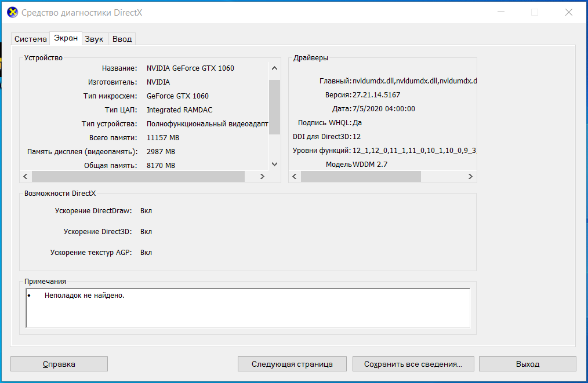Minimize the DirectX diagnostic window
The image size is (588, 383).
(501, 12)
